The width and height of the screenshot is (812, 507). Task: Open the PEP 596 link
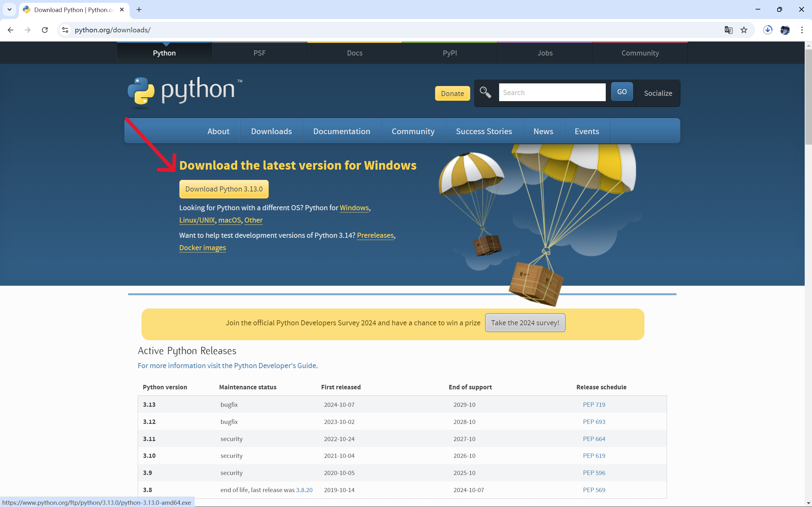click(594, 472)
